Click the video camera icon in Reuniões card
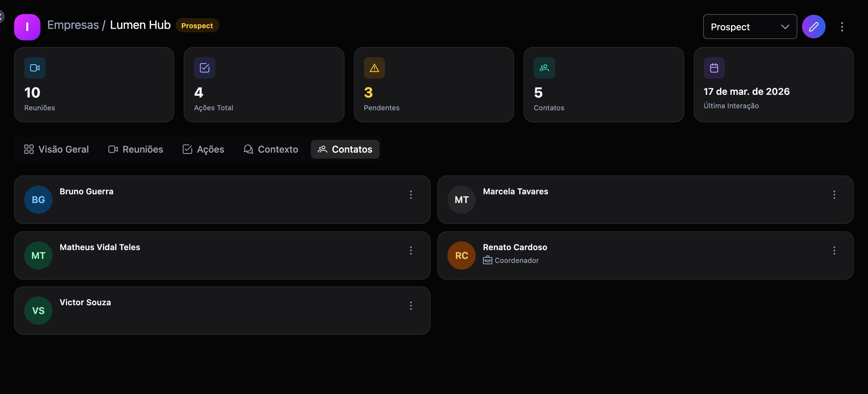 point(35,68)
